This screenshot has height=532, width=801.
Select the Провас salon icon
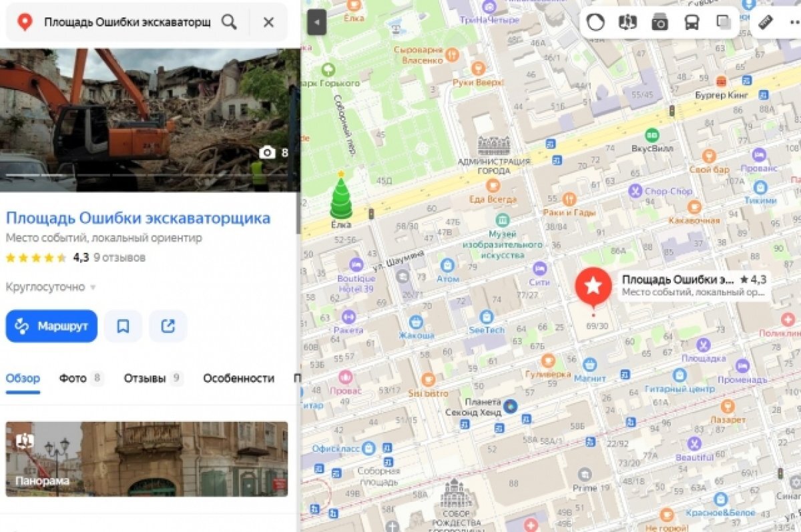[345, 377]
